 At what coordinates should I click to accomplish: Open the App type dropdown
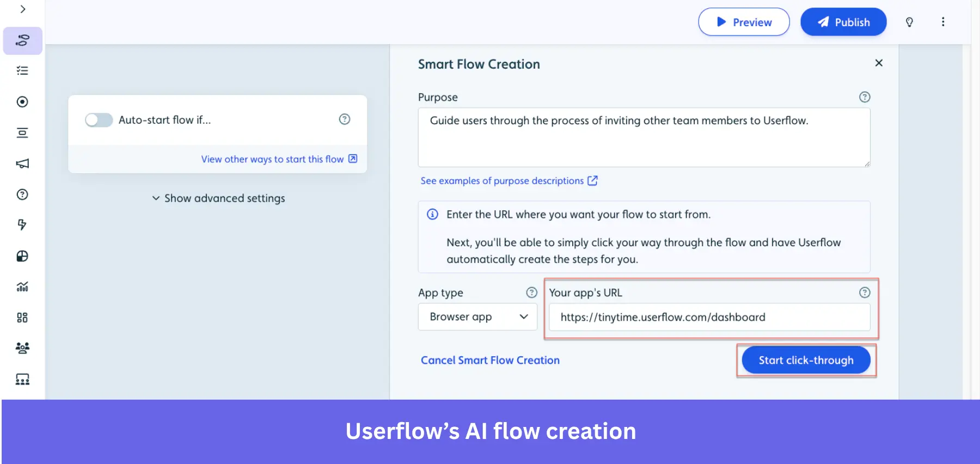tap(477, 316)
